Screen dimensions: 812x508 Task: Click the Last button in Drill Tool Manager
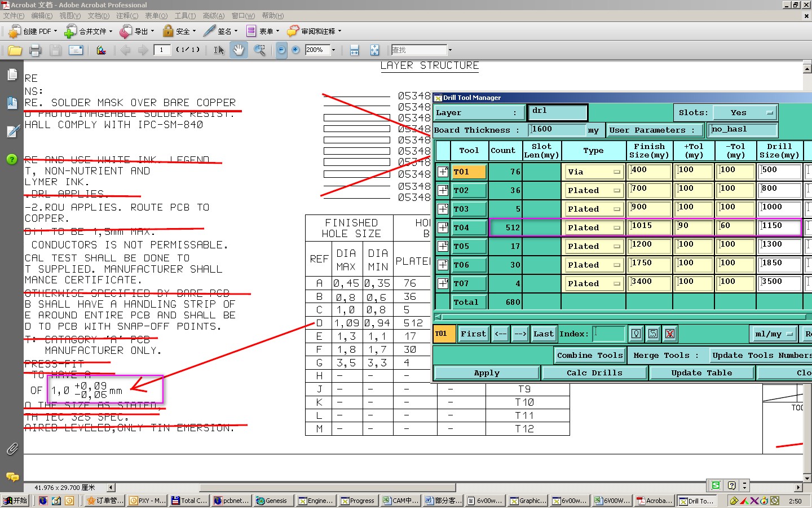pos(544,334)
